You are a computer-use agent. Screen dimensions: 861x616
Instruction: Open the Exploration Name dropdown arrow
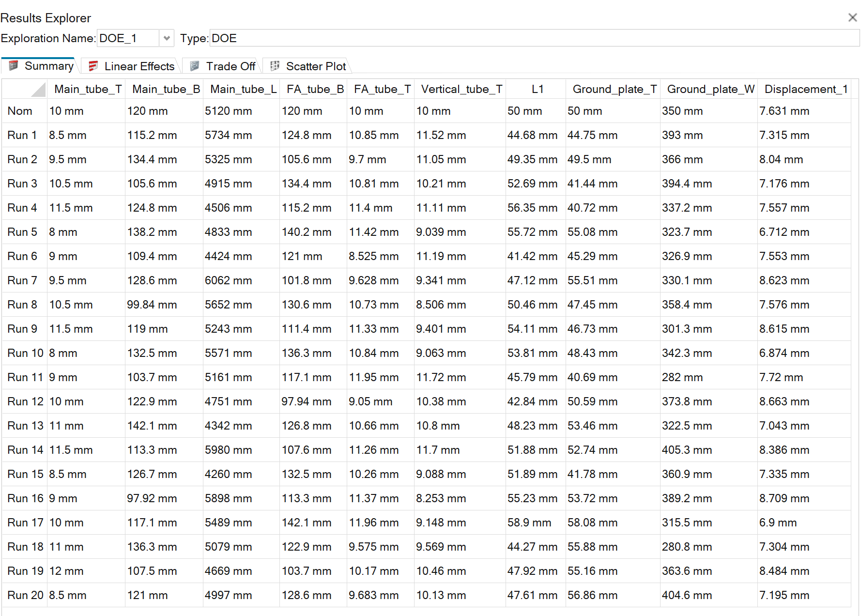[x=167, y=38]
